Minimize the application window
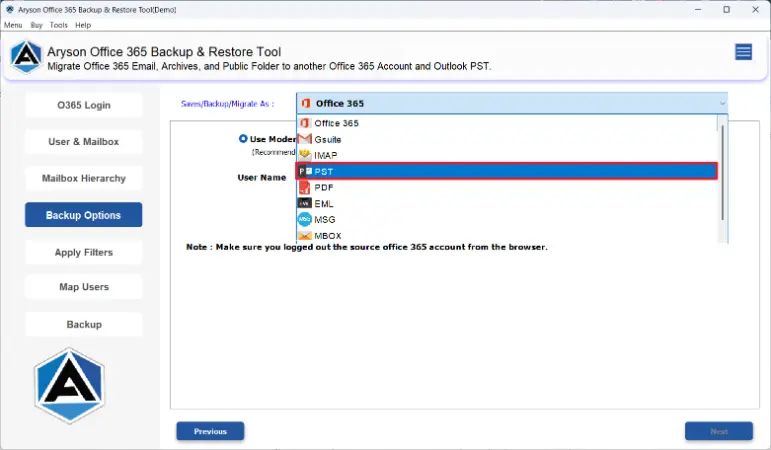 [x=698, y=9]
